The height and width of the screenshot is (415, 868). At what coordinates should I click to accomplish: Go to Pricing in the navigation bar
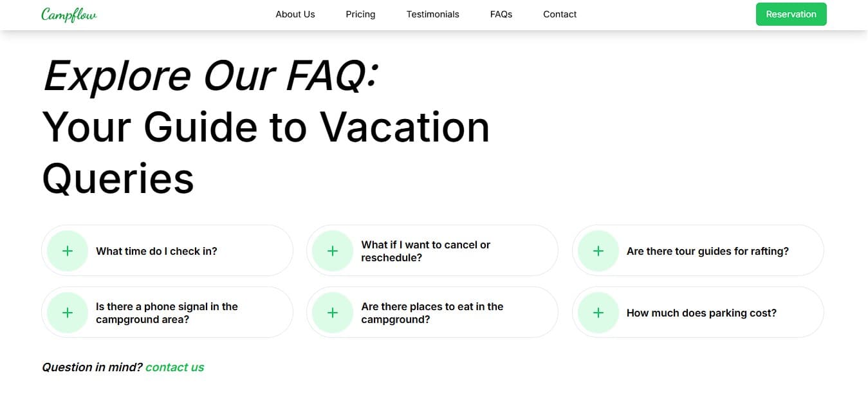pos(360,14)
